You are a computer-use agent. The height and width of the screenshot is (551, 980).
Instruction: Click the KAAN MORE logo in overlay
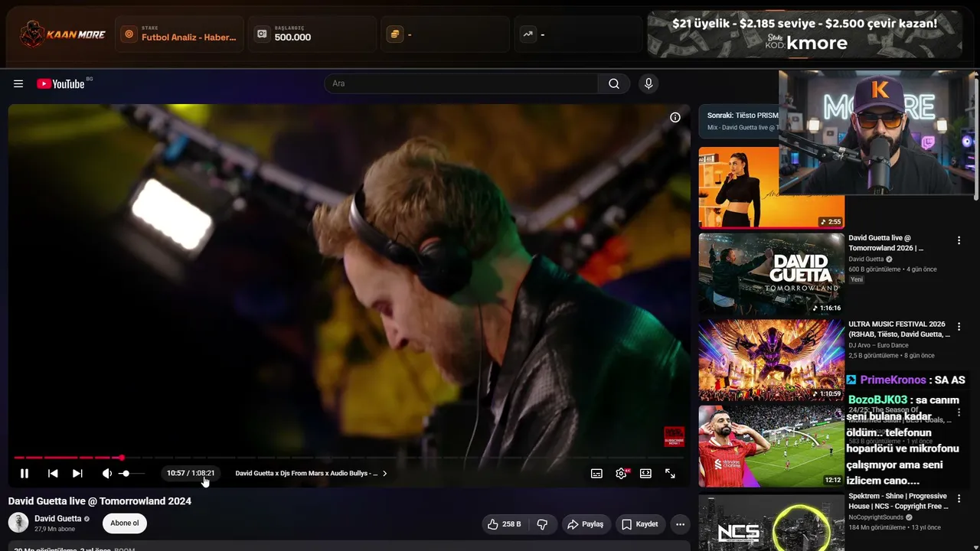point(63,34)
